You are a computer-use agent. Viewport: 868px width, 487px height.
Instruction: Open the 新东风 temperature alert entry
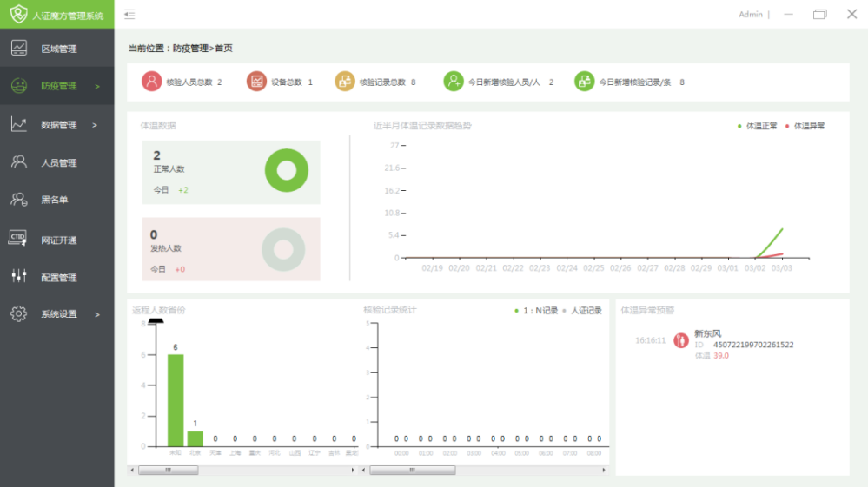coord(707,333)
